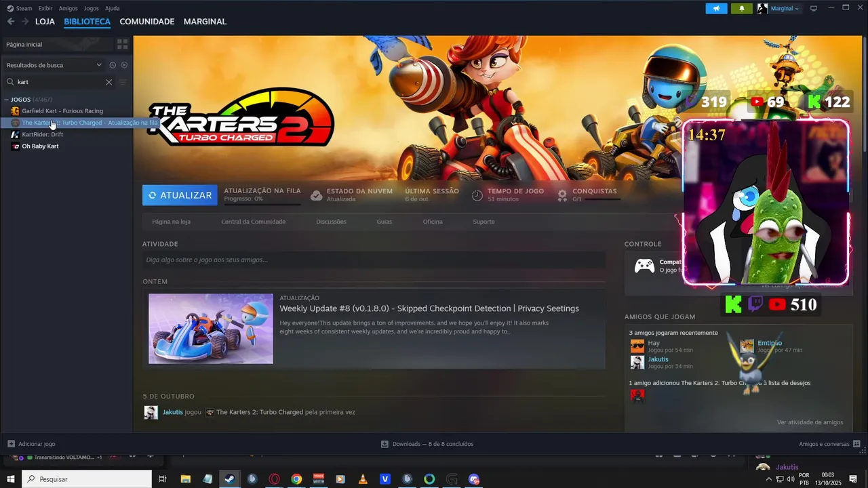The image size is (868, 488).
Task: Select The Karters 2: Turbo Charged entry
Action: click(x=66, y=123)
